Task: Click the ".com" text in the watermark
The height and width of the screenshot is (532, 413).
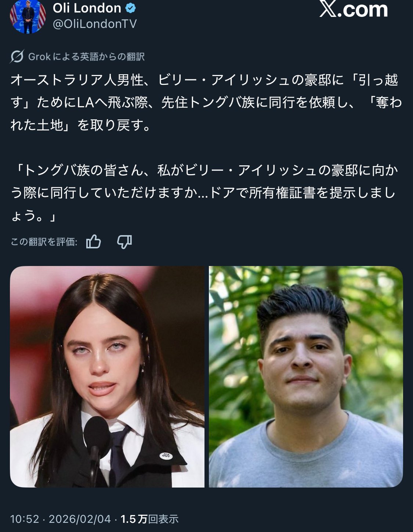Action: tap(362, 10)
